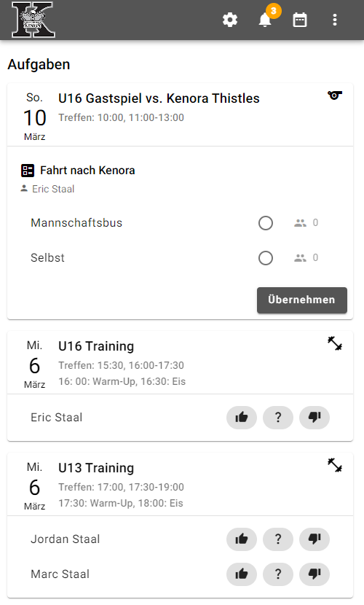Image resolution: width=364 pixels, height=605 pixels.
Task: Decline Marc Staal with thumbs down
Action: click(x=314, y=574)
